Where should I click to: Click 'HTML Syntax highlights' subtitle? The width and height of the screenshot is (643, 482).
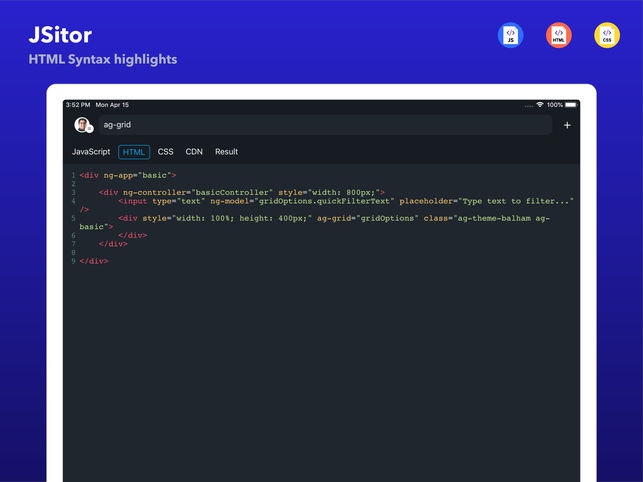coord(103,59)
